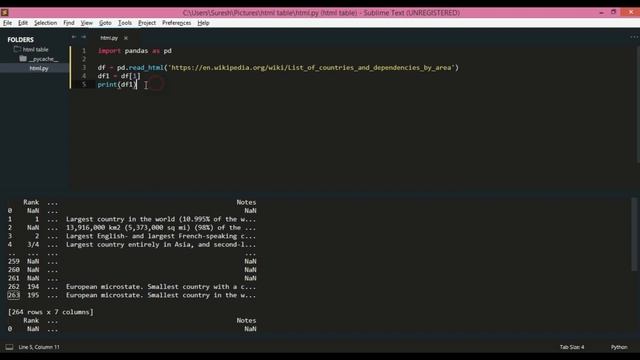The width and height of the screenshot is (640, 360).
Task: Minimize the Sublime Text window
Action: click(601, 12)
